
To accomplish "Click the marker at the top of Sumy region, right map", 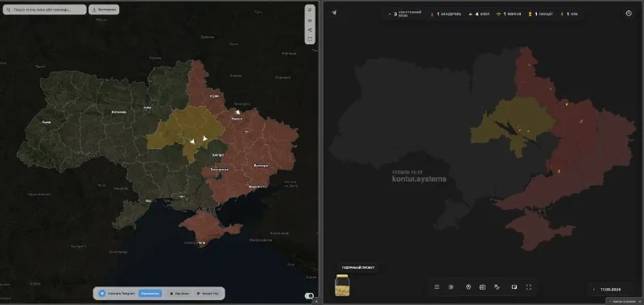I will (530, 65).
